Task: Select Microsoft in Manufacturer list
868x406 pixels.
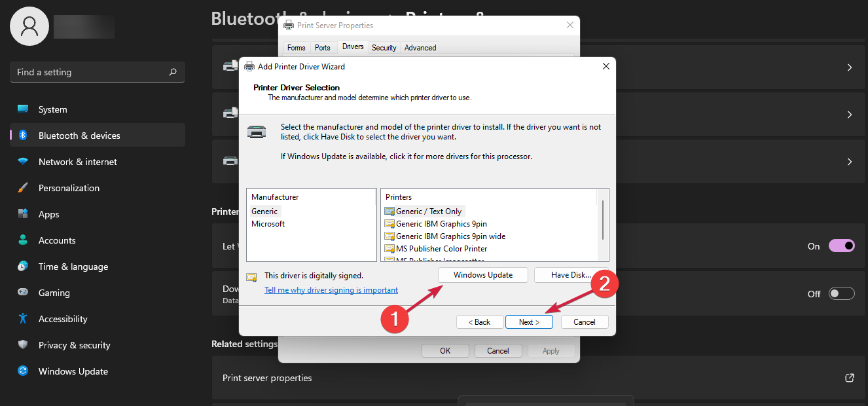Action: 268,224
